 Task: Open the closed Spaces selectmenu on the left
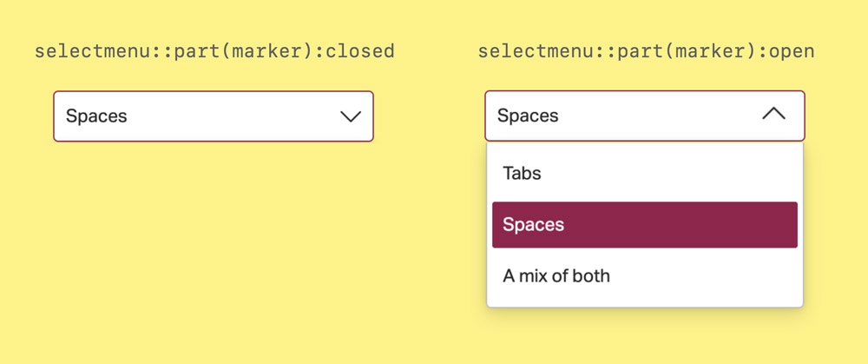click(x=214, y=116)
